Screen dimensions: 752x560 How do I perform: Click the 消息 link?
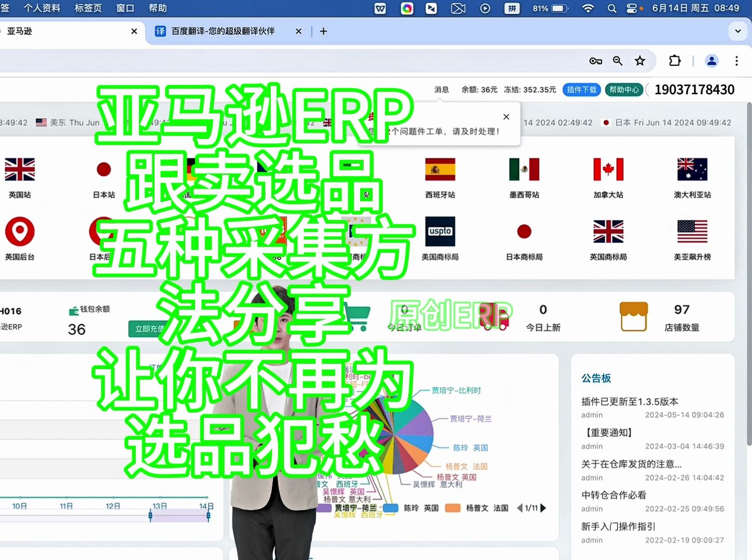point(442,90)
